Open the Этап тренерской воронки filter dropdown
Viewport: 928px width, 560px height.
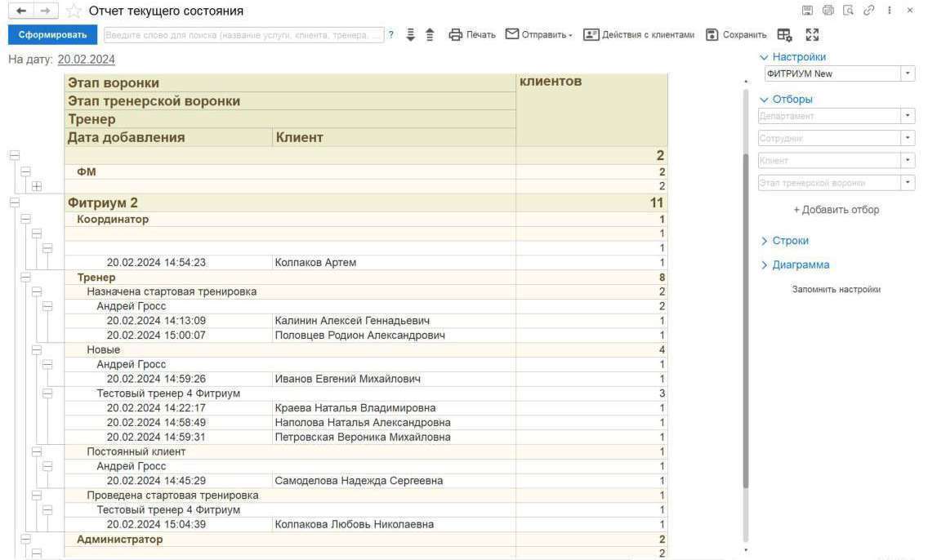pyautogui.click(x=908, y=183)
